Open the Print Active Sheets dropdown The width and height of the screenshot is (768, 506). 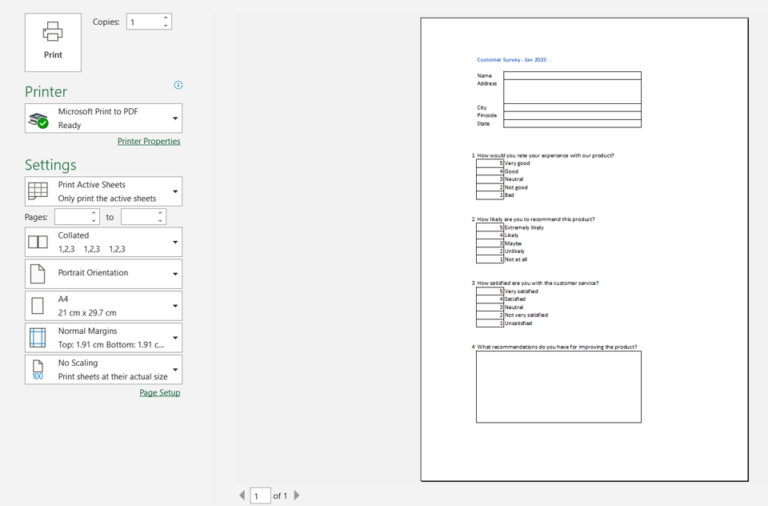click(x=103, y=192)
